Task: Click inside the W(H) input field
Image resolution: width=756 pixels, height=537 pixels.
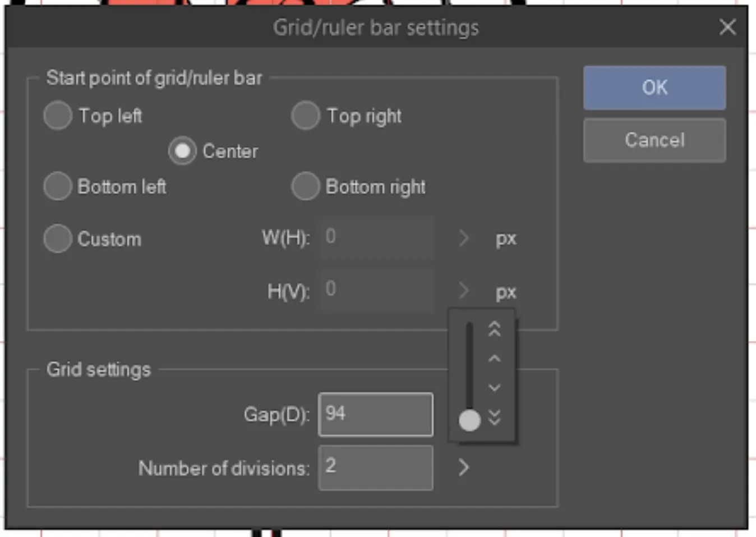Action: [x=375, y=237]
